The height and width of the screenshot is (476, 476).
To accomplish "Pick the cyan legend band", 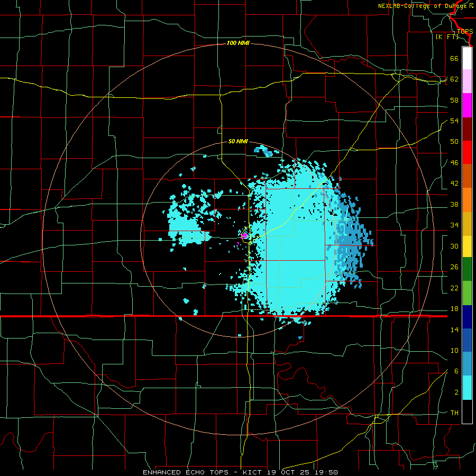I will coord(467,388).
